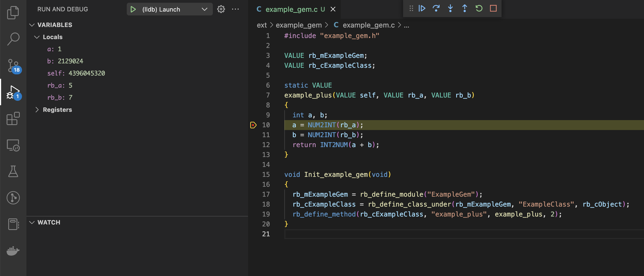The image size is (644, 276).
Task: Click the debug Continue button
Action: tap(422, 9)
